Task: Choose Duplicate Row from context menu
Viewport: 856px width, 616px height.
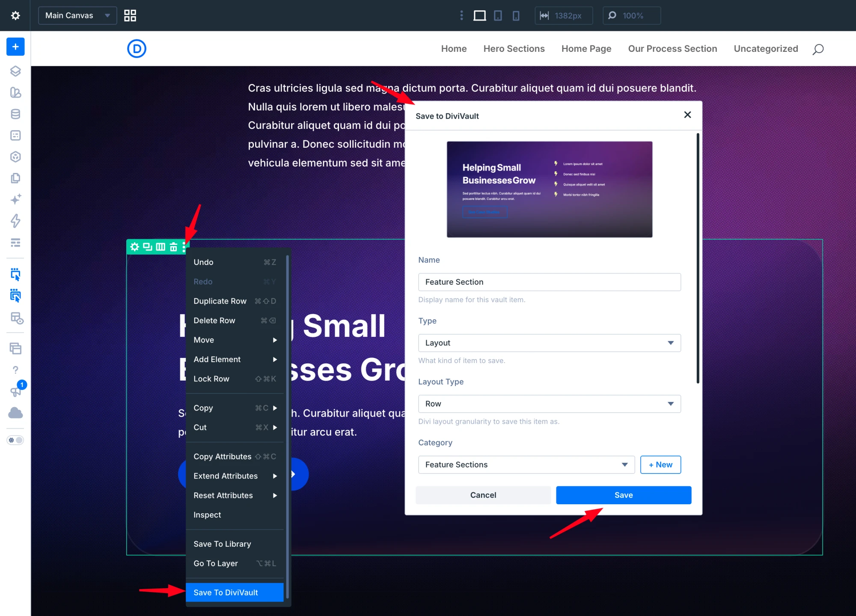Action: tap(235, 301)
